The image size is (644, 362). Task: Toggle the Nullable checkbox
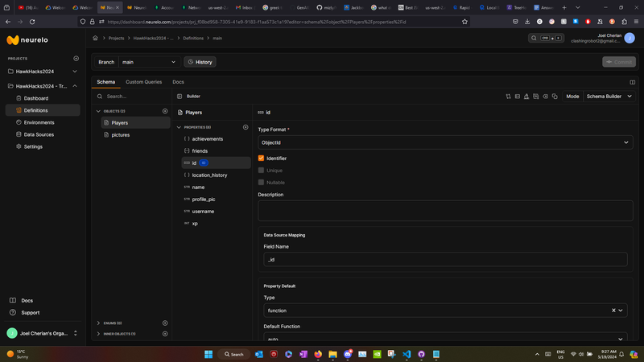261,183
